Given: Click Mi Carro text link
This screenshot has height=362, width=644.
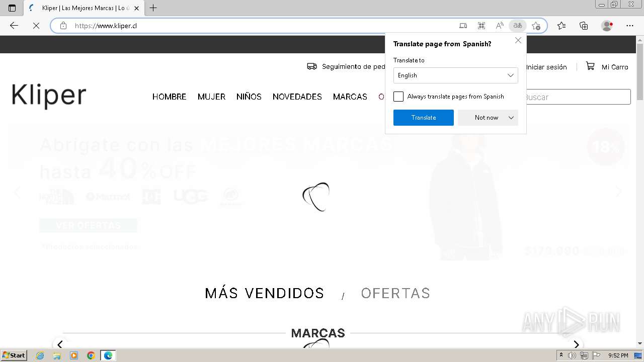Looking at the screenshot, I should (x=615, y=67).
